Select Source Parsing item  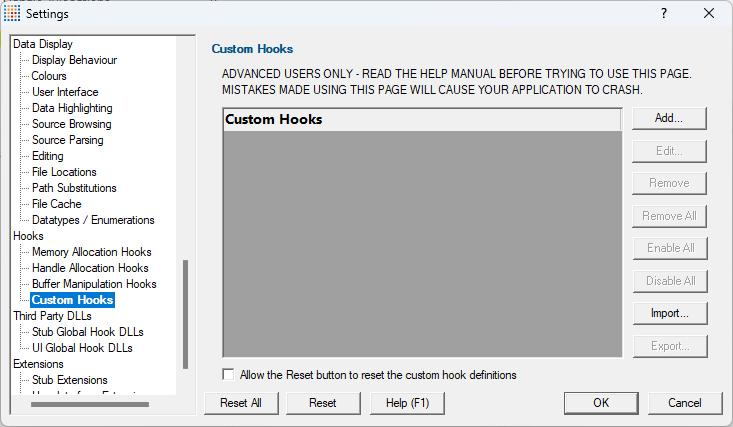coord(68,140)
